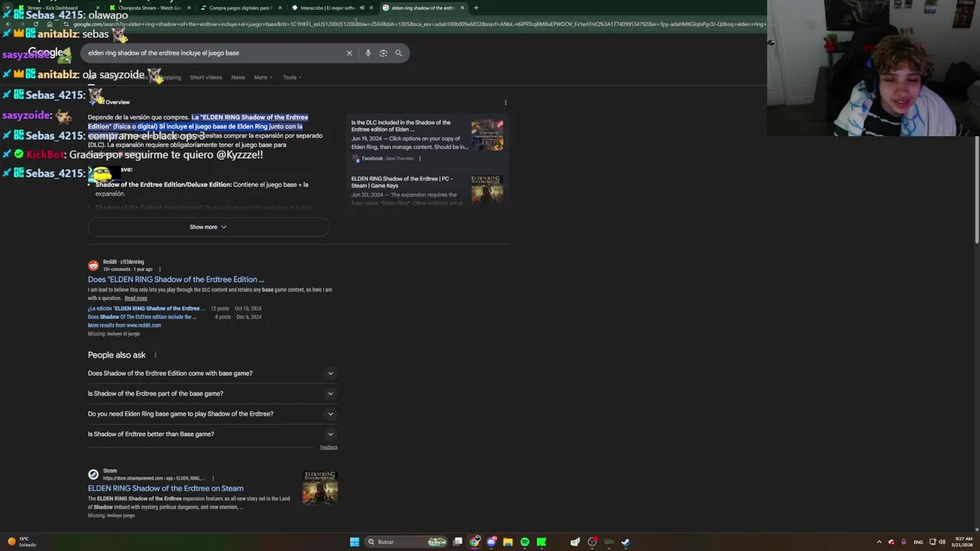
Task: Open the Steam result site icon
Action: tap(93, 474)
